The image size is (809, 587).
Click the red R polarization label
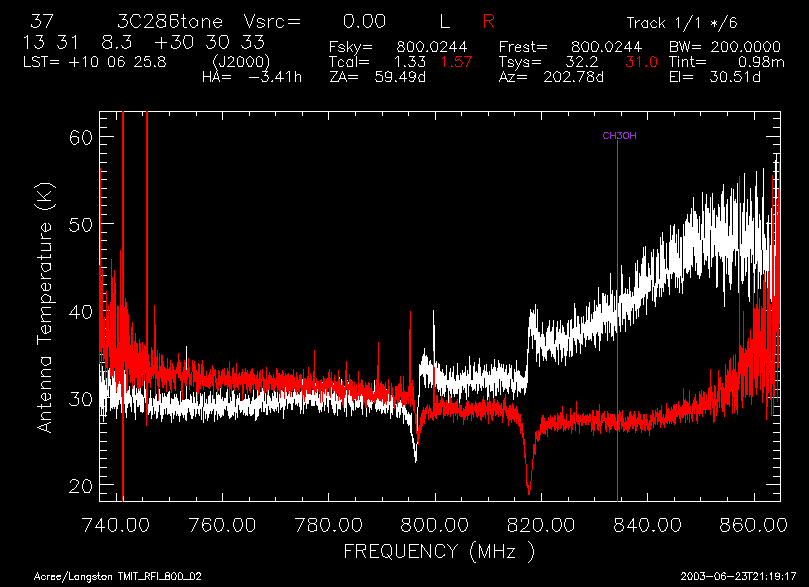(x=489, y=22)
